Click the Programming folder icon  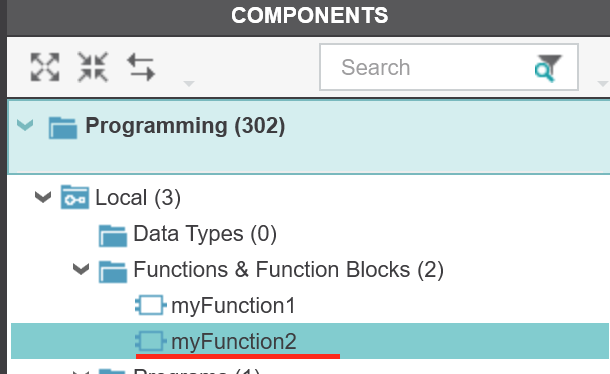pyautogui.click(x=63, y=127)
